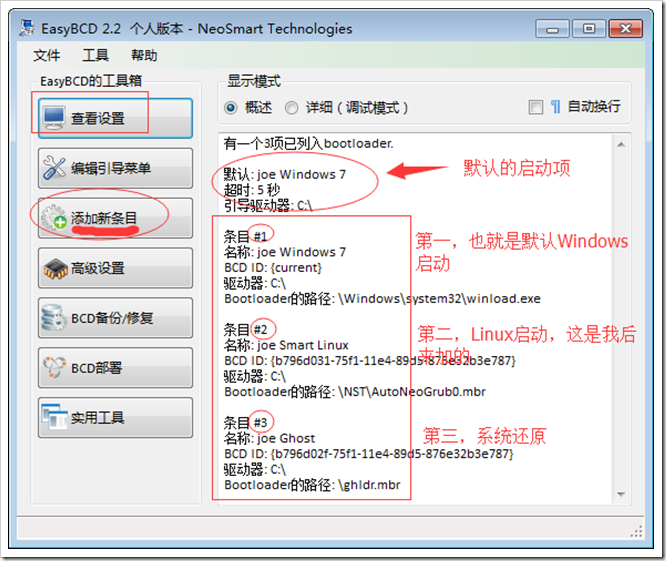This screenshot has width=666, height=561.
Task: Open 高级设置
Action: [115, 268]
